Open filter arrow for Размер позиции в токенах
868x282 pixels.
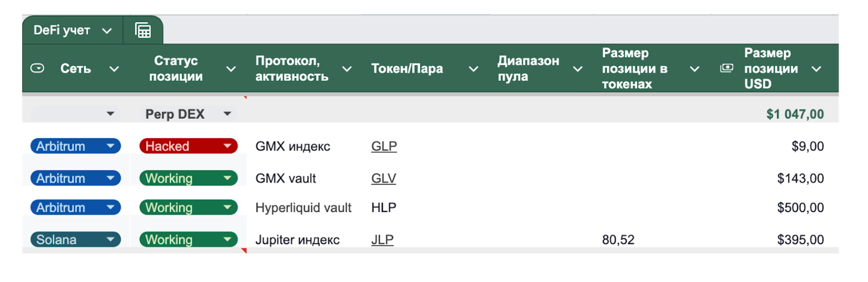(x=694, y=69)
